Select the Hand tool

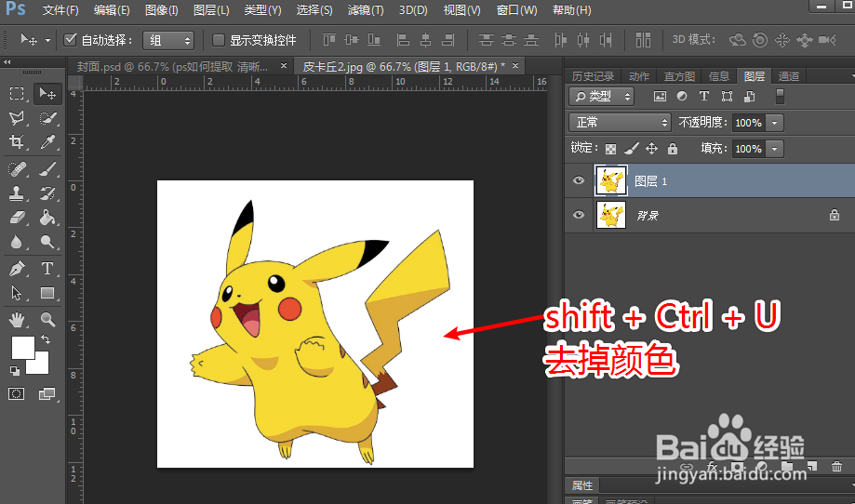[17, 319]
